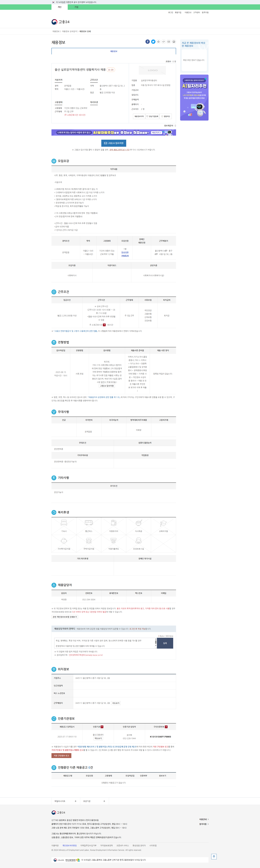Screen dimensions: 260x868
Task: Click the 고용24 logo in the header
Action: tap(61, 22)
